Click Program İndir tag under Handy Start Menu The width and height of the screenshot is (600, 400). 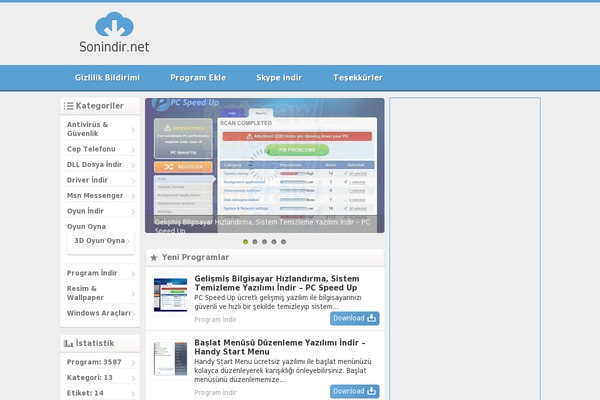[215, 393]
